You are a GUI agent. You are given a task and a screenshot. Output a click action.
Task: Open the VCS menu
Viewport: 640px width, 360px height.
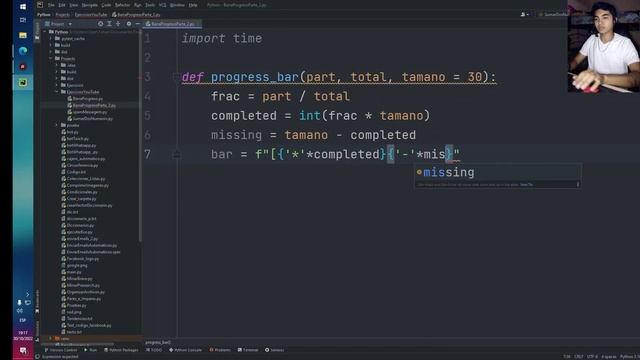(x=162, y=5)
